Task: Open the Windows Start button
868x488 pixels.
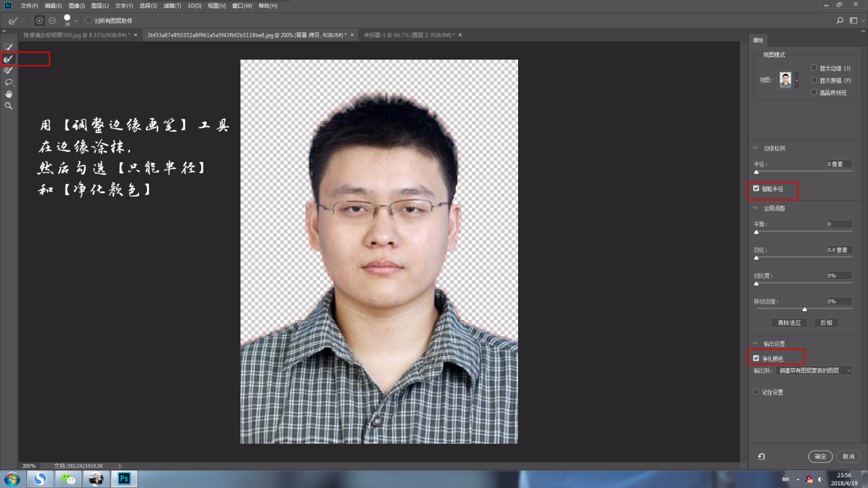Action: coord(11,479)
